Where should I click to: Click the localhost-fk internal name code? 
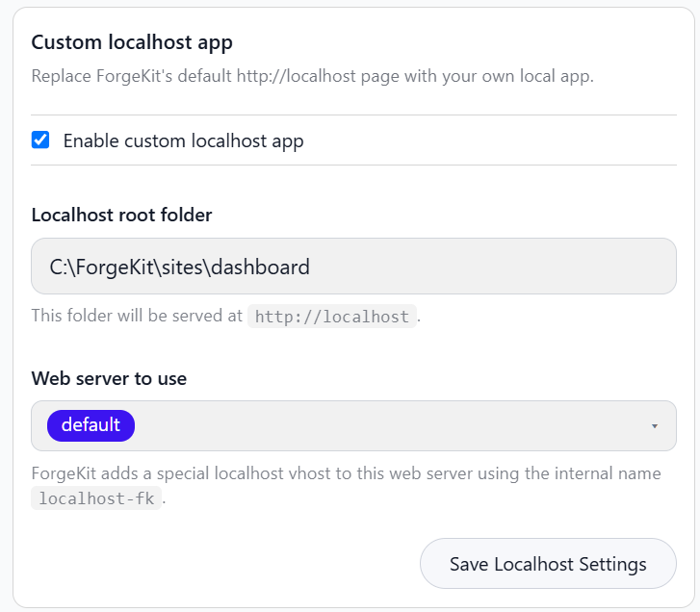(96, 498)
